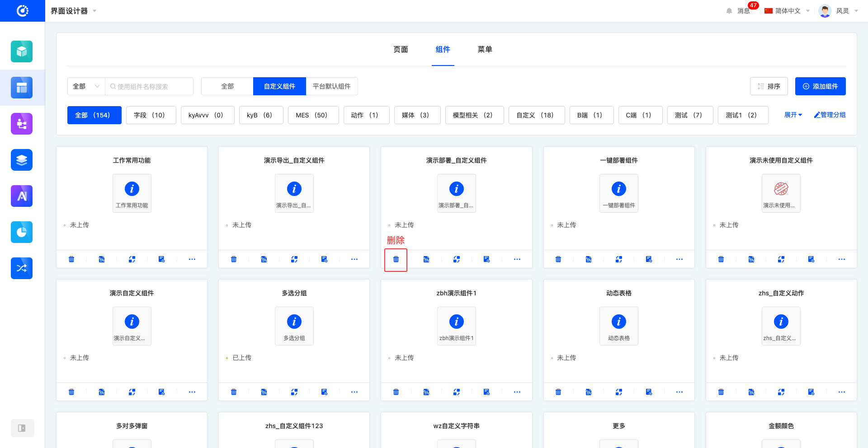The image size is (868, 448).
Task: Select the MES (50) group tag
Action: click(x=311, y=115)
